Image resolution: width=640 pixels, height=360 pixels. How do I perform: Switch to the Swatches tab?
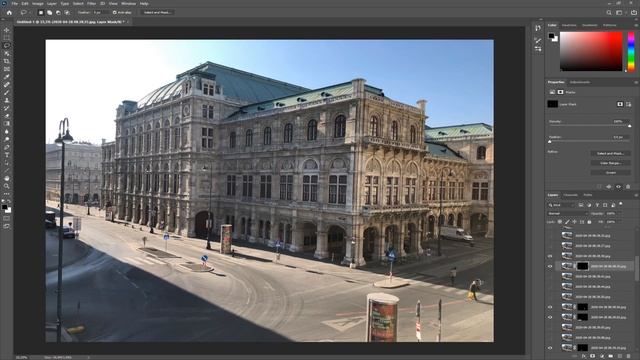pyautogui.click(x=569, y=25)
